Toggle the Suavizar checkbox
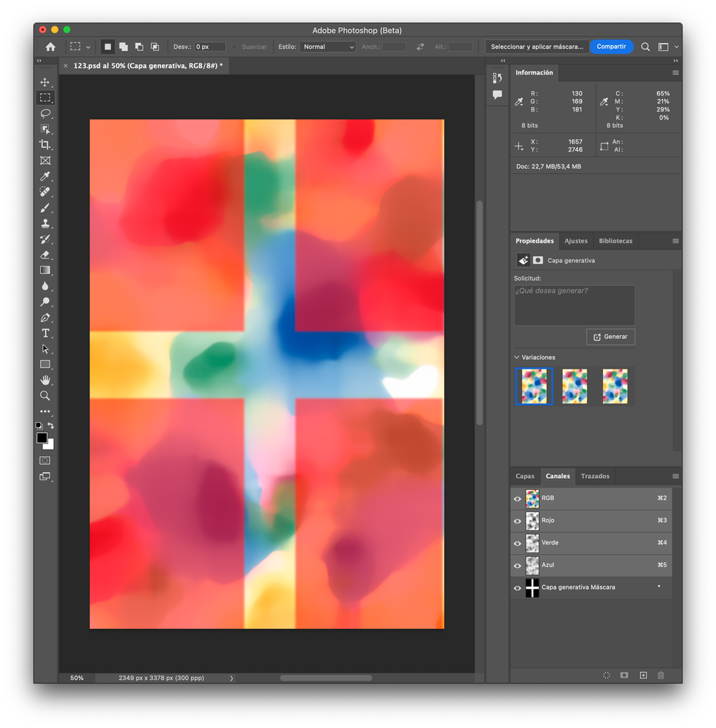Screen dimensions: 716x728 [234, 47]
